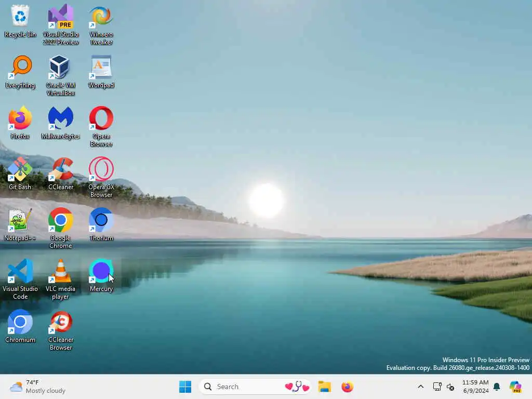Open the Git Bash shortcut
532x399 pixels.
click(20, 174)
